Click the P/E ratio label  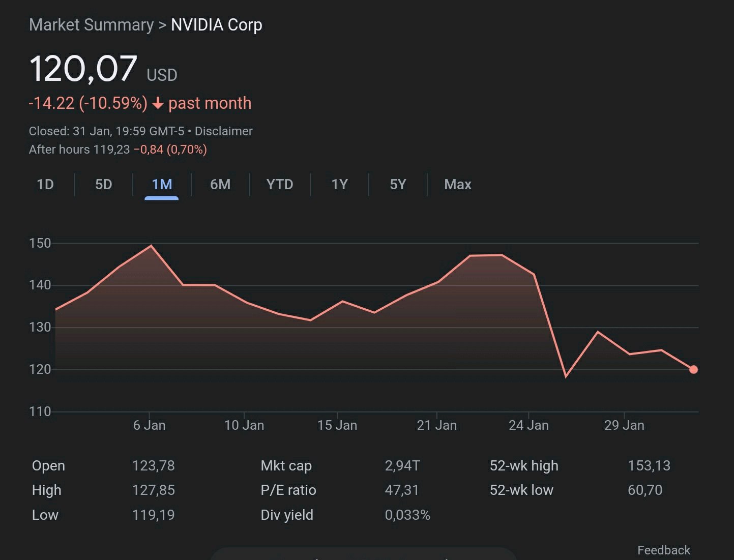point(288,490)
